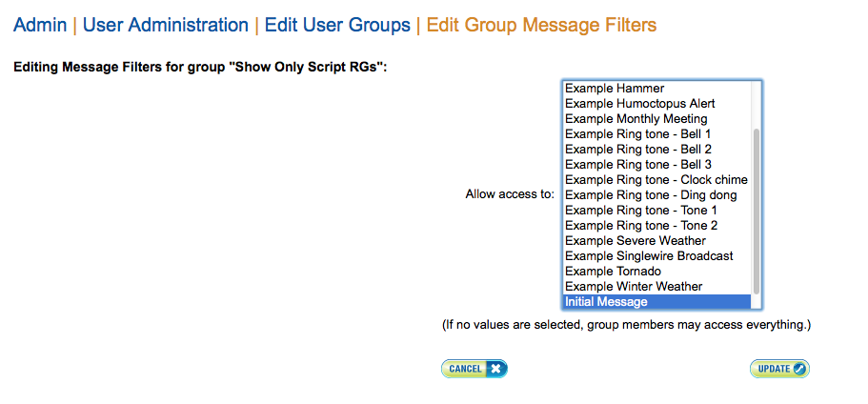This screenshot has width=868, height=404.
Task: Select Example Monthly Meeting
Action: coord(657,118)
